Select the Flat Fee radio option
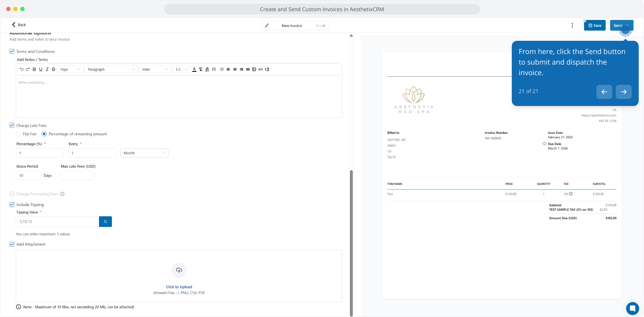 19,134
